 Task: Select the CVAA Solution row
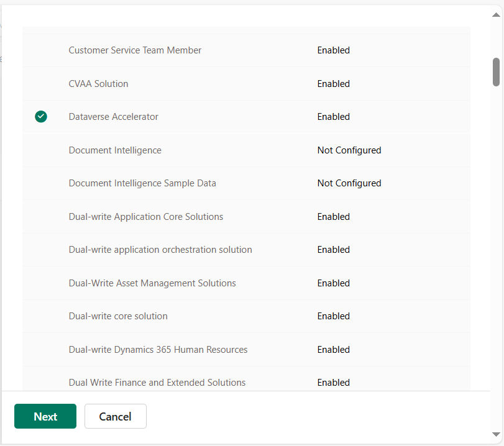pyautogui.click(x=98, y=84)
